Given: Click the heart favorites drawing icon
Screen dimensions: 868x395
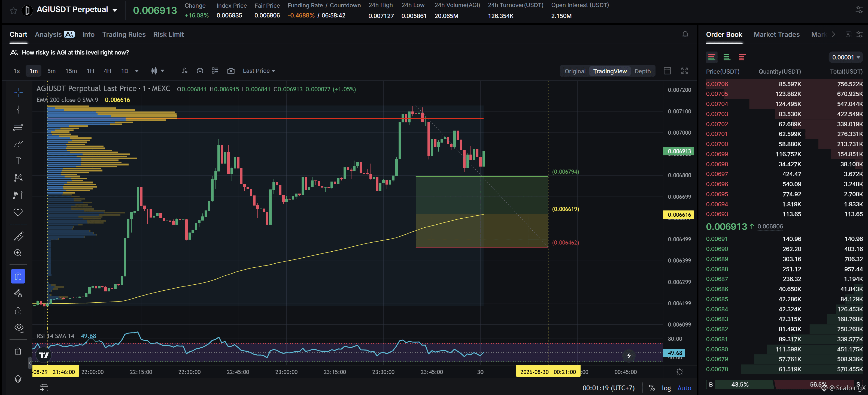Looking at the screenshot, I should [18, 212].
